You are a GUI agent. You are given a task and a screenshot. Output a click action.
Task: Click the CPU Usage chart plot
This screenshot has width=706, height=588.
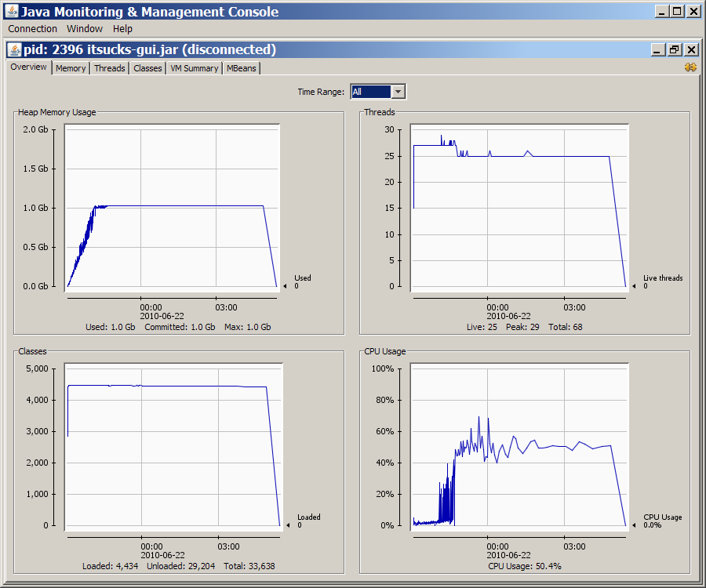pos(519,447)
